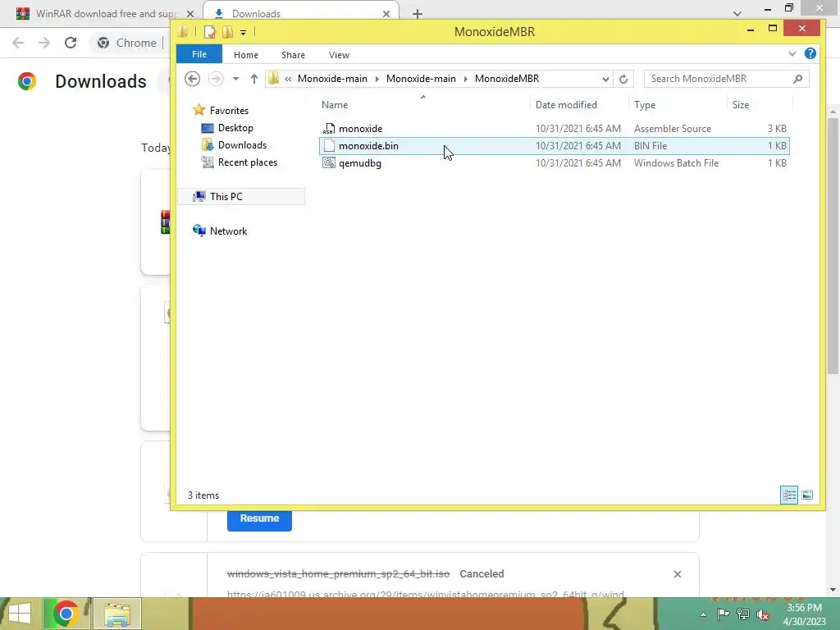This screenshot has height=630, width=840.
Task: Click network tray icon
Action: pos(743,614)
